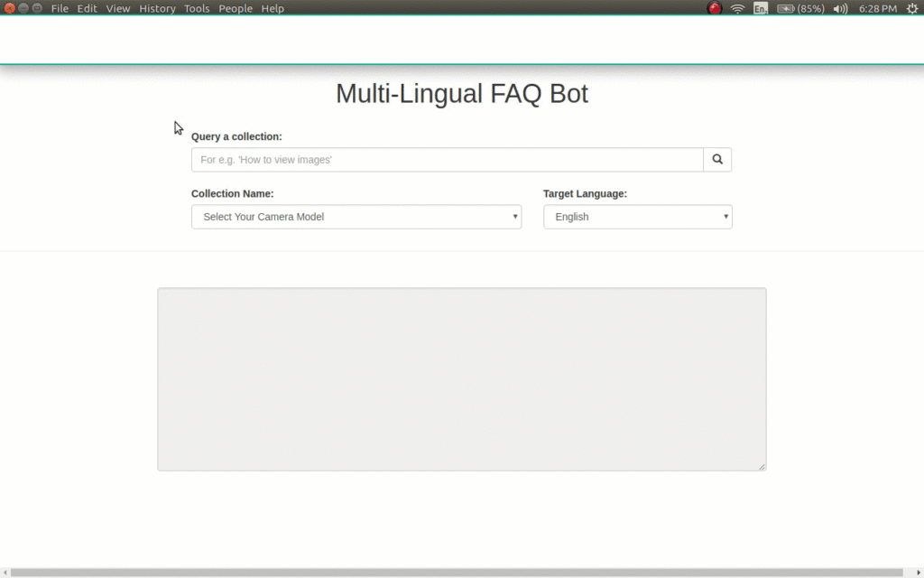Open the Edit menu
Screen dimensions: 924x578
tap(88, 9)
